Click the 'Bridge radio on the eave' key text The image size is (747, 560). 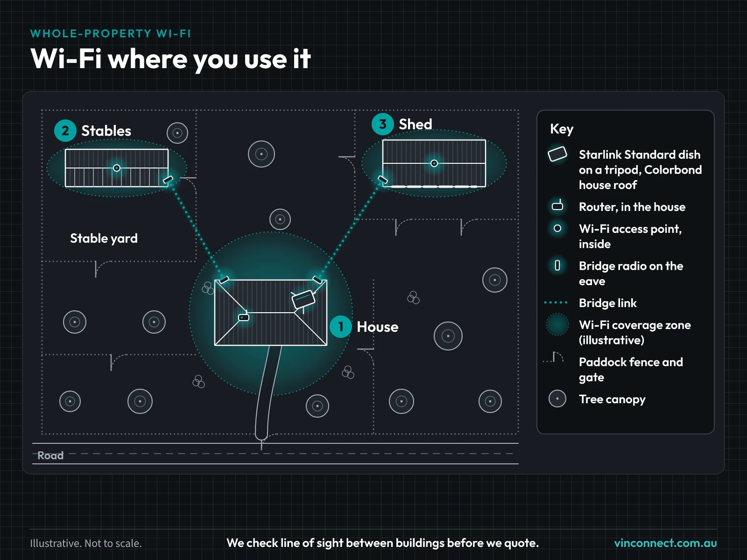click(631, 273)
